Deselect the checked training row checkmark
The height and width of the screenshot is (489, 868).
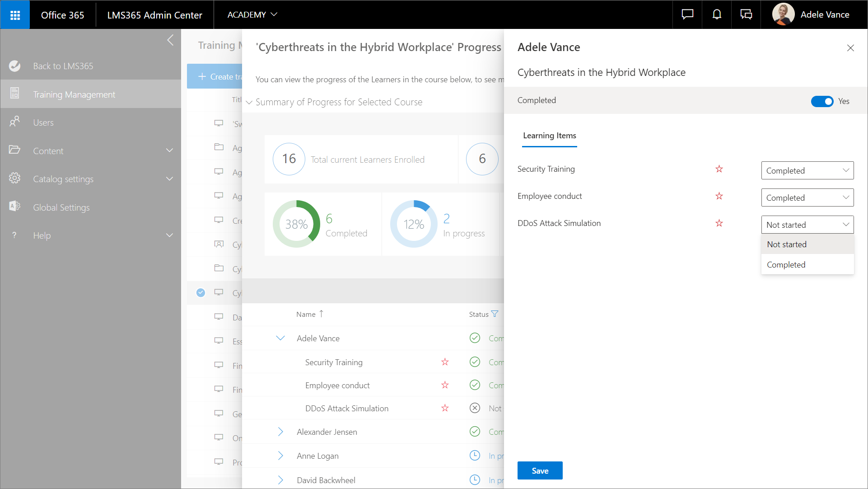201,292
